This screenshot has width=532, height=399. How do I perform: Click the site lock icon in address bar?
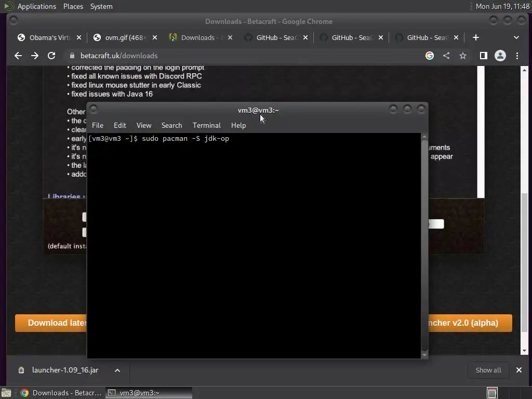click(x=72, y=56)
